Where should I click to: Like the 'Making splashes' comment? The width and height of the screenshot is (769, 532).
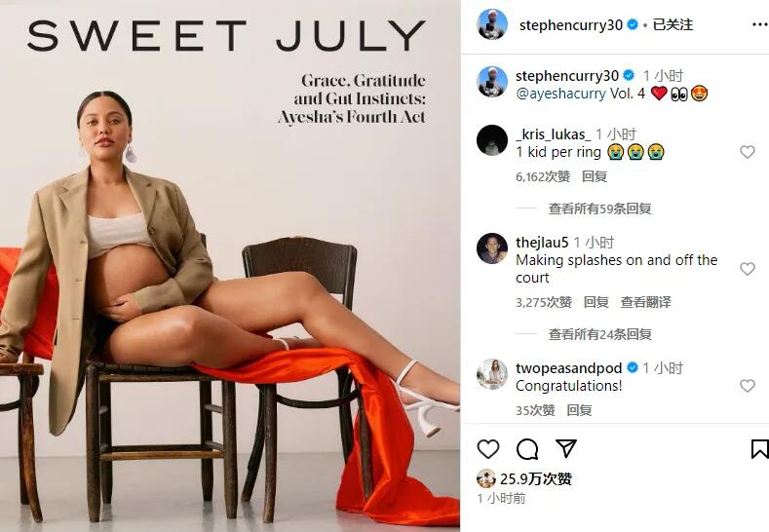(x=747, y=269)
